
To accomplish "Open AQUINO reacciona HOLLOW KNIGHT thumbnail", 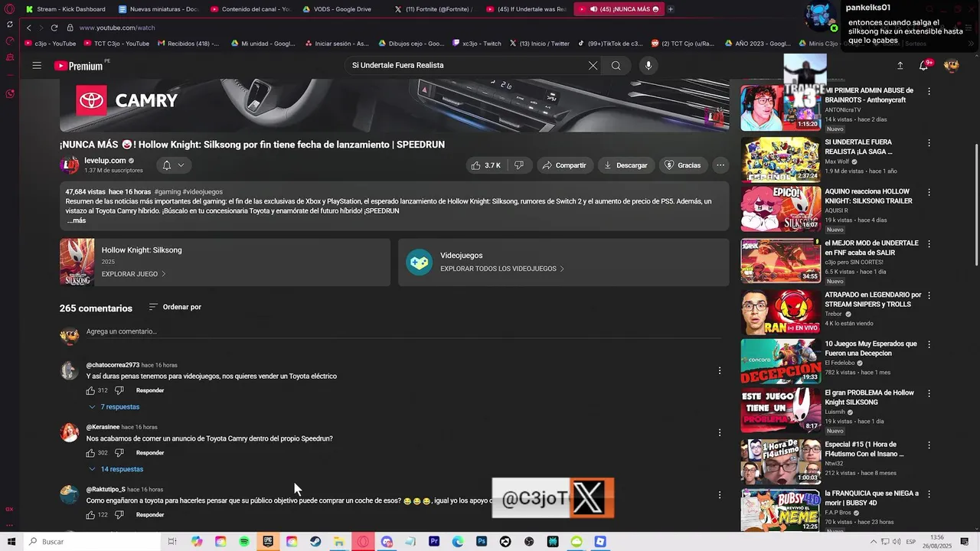I will point(780,208).
